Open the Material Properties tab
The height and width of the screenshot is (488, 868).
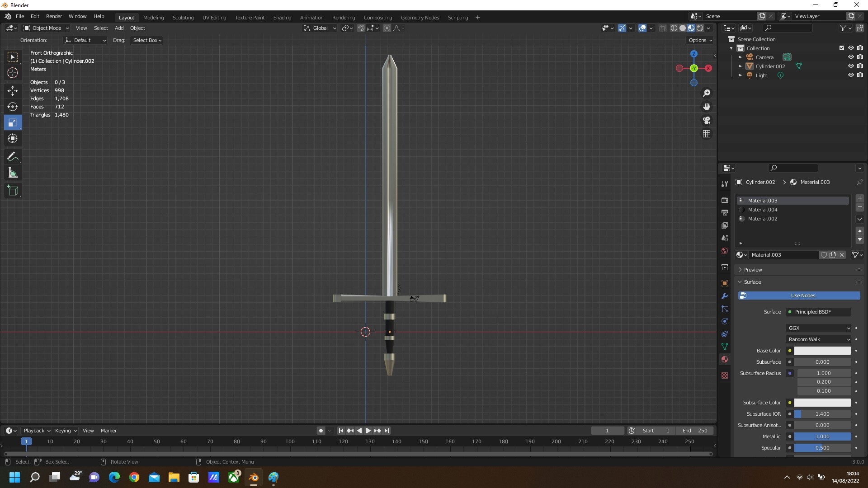click(x=725, y=359)
